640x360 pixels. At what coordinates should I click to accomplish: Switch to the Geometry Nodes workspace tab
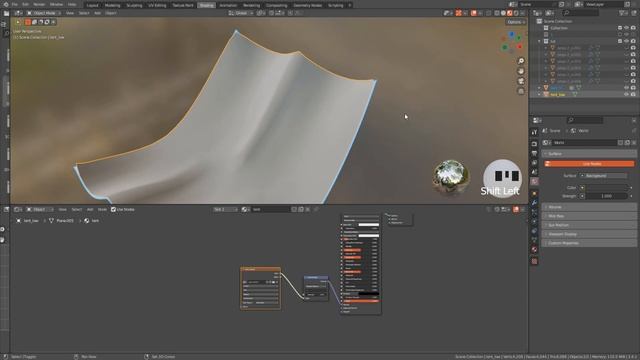point(307,5)
